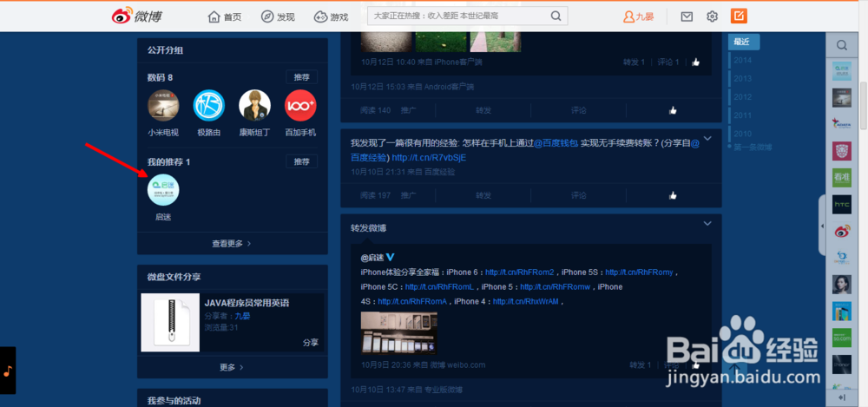Open iPhone 5C link http://t.cn/RhFRomL
The height and width of the screenshot is (407, 868).
click(439, 287)
